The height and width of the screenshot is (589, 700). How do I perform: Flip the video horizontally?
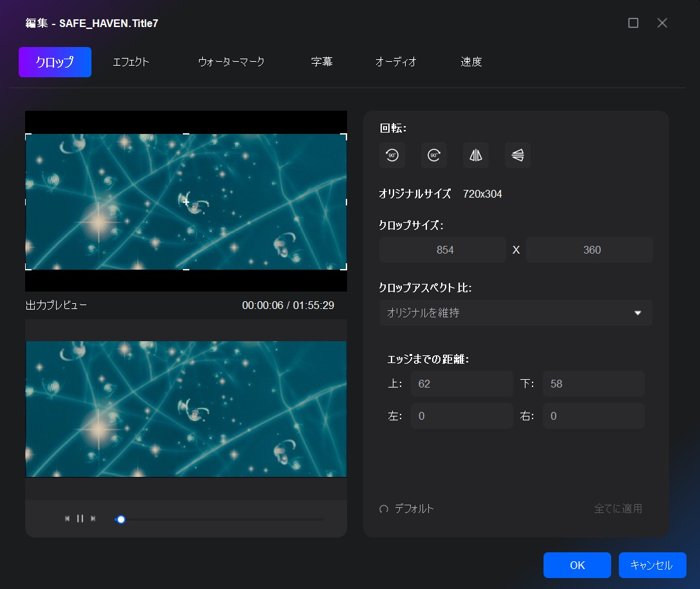[476, 155]
